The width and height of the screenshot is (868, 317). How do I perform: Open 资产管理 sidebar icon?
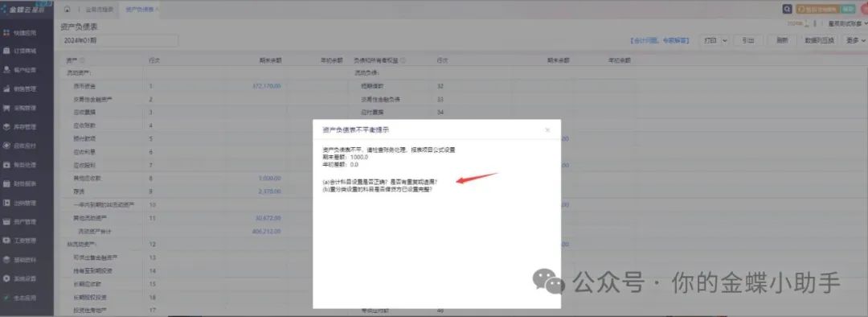point(6,221)
